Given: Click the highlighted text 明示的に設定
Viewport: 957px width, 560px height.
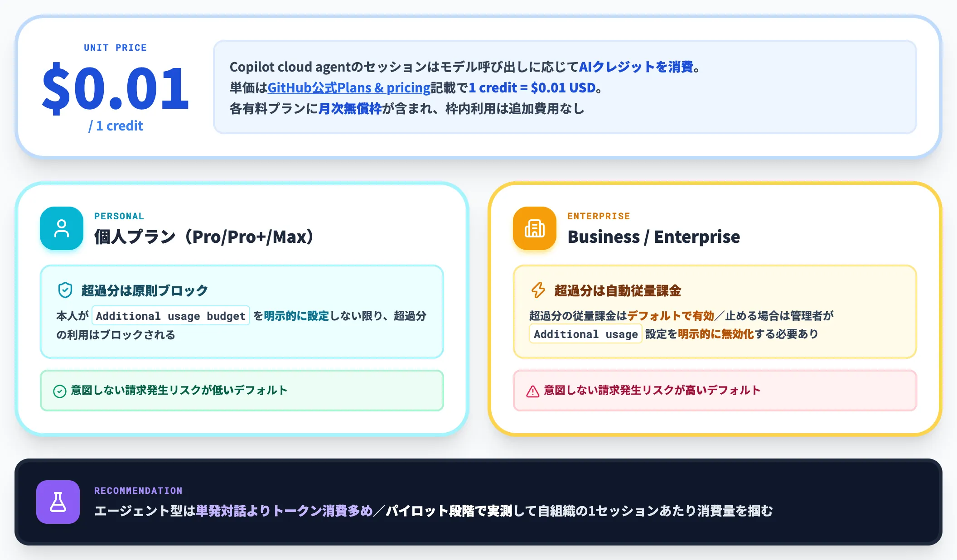Looking at the screenshot, I should point(296,316).
